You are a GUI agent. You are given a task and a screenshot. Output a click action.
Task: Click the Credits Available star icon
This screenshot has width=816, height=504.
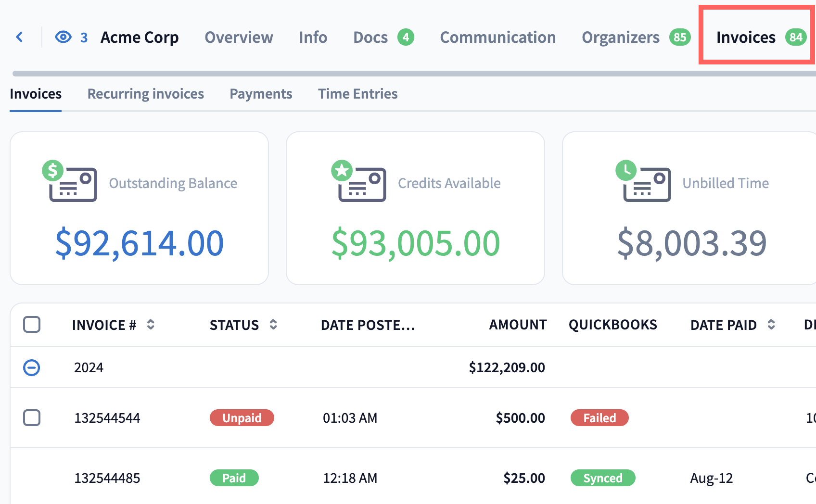click(x=342, y=171)
